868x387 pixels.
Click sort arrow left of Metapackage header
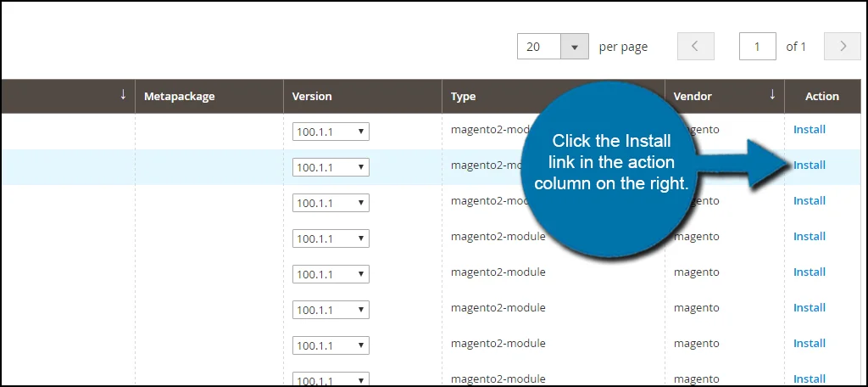pos(123,95)
